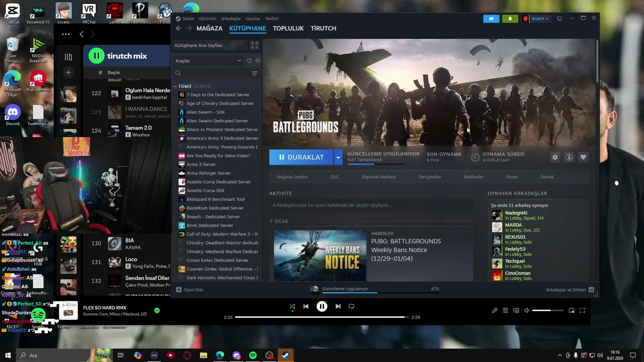Toggle library grid view icon
This screenshot has height=362, width=644.
pos(255,45)
